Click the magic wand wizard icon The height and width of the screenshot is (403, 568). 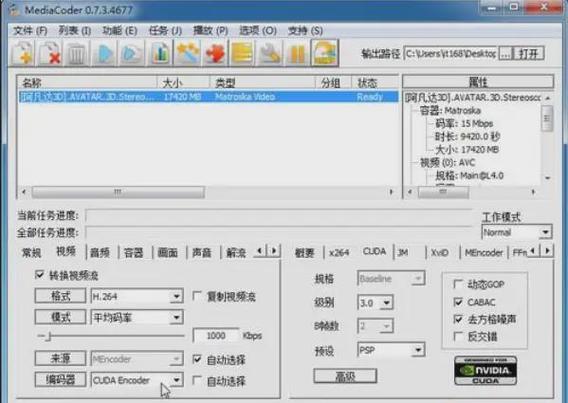187,54
